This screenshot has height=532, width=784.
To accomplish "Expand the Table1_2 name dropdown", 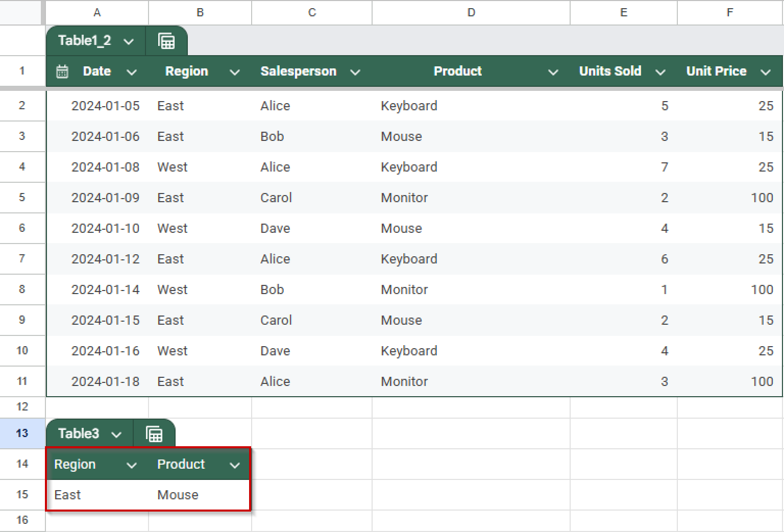I will tap(129, 40).
